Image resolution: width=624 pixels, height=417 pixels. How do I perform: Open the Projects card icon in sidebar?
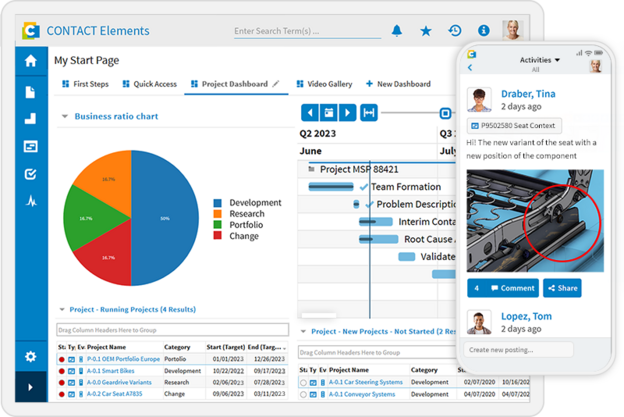(x=31, y=146)
